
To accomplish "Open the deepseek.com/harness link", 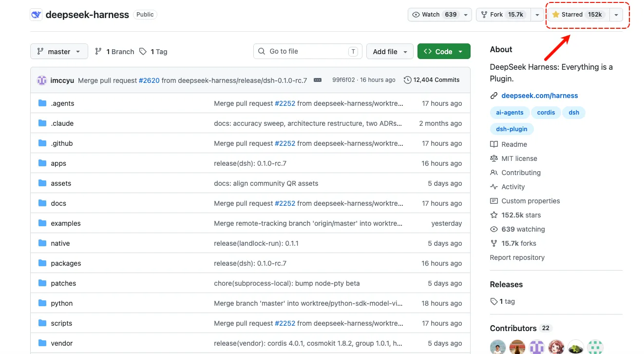I will [x=539, y=96].
